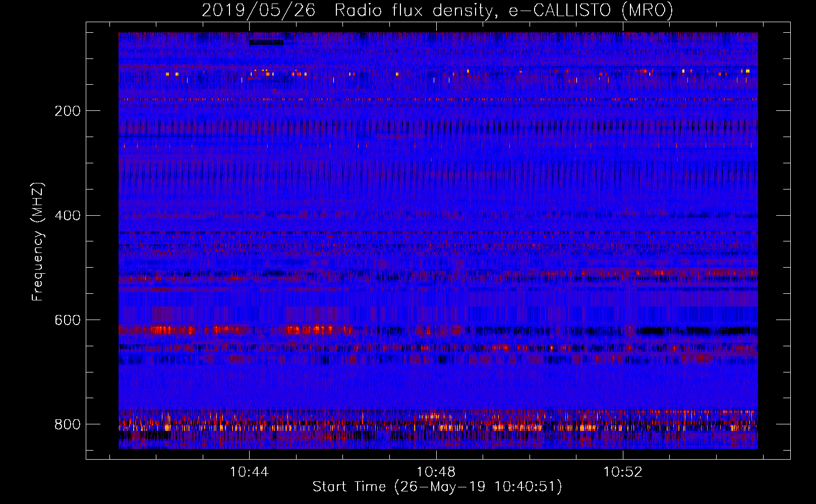
Task: Click the '200' frequency tick label
Action: pos(68,111)
